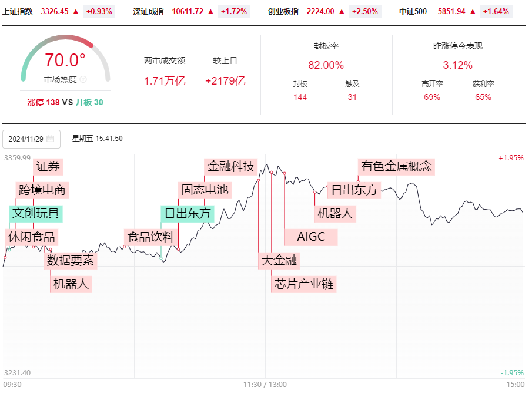
Task: Click the up arrow beside 深证成指 value
Action: [x=210, y=12]
